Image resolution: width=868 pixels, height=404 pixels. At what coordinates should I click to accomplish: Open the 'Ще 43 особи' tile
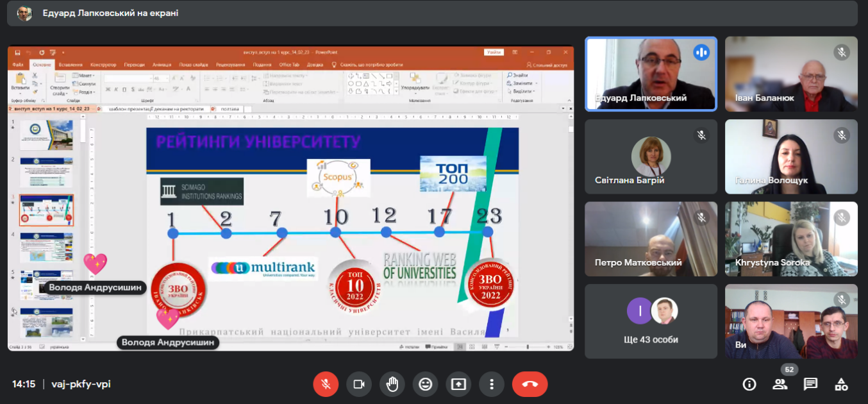tap(651, 321)
